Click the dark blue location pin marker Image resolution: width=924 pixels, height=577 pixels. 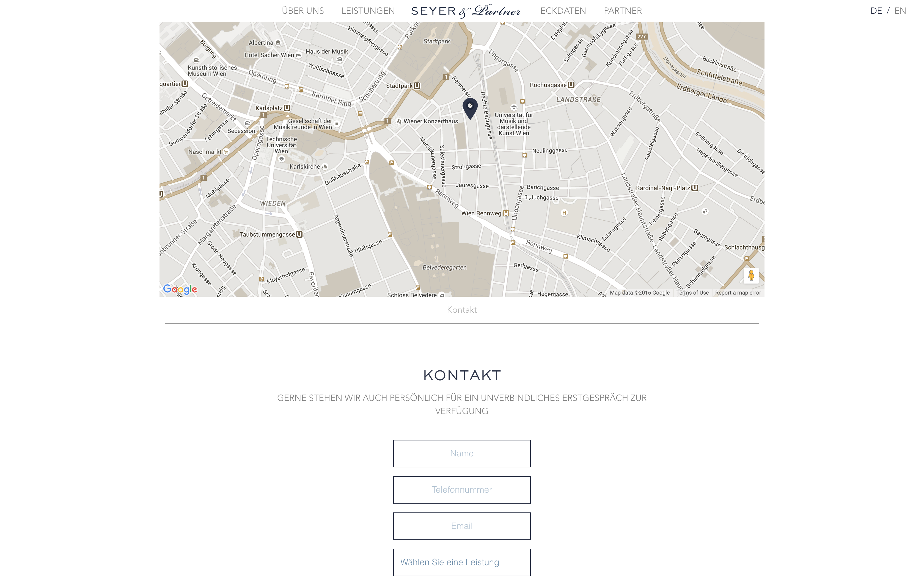[x=470, y=109]
